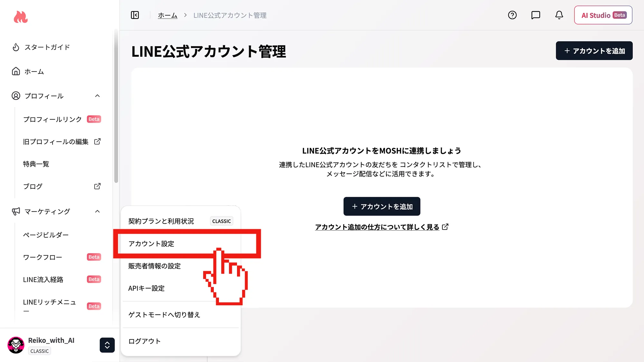
Task: Open ホーム in sidebar
Action: (34, 71)
